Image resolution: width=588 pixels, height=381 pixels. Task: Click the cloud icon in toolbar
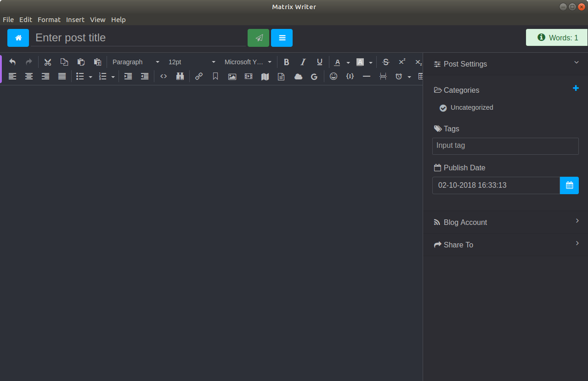[298, 77]
